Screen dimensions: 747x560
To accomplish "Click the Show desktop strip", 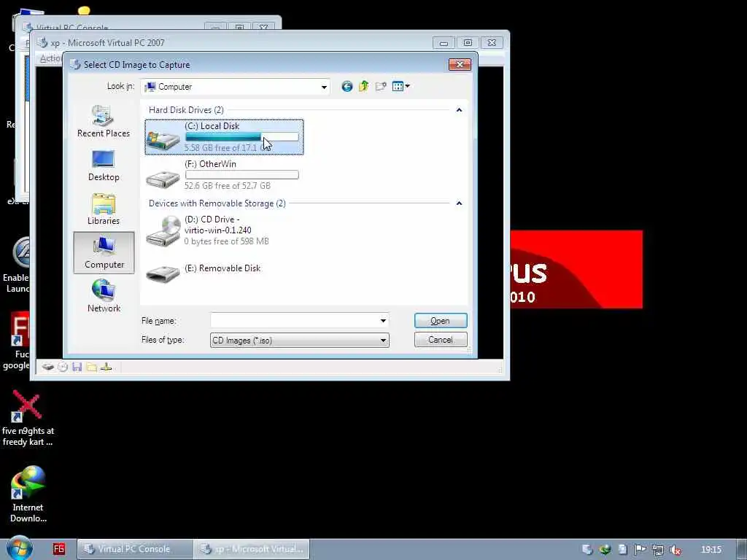I will [x=742, y=550].
